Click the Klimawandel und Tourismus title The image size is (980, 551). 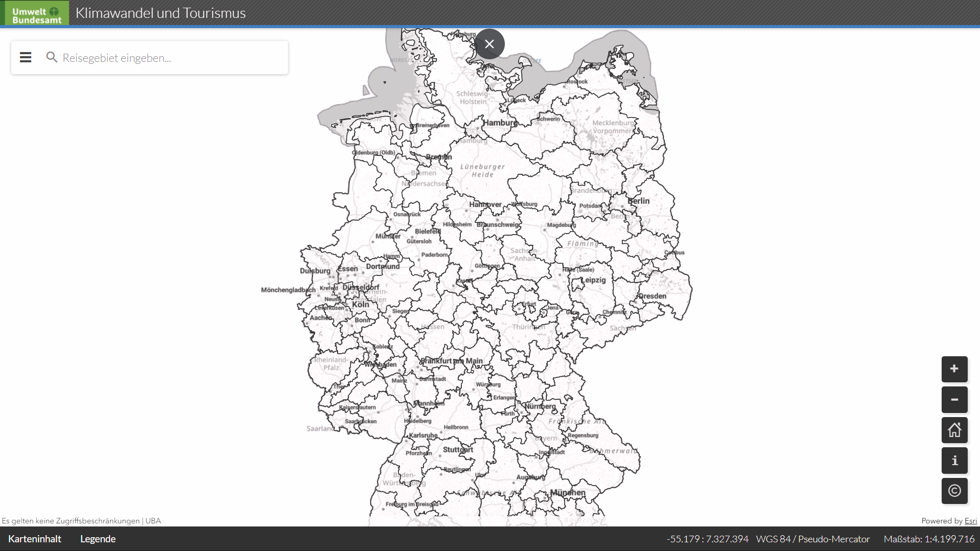click(161, 13)
